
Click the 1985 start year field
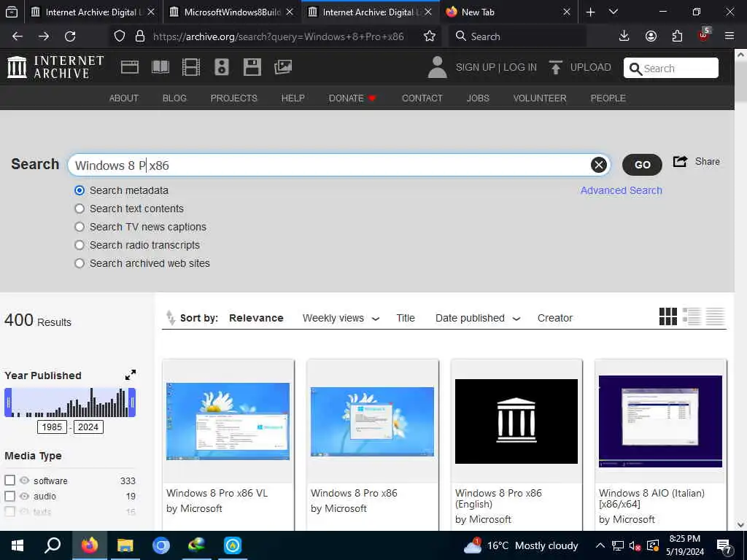tap(52, 427)
